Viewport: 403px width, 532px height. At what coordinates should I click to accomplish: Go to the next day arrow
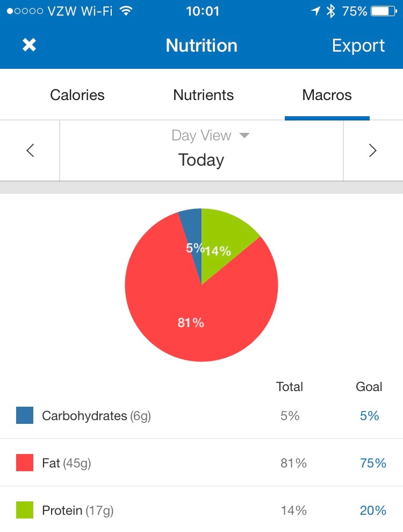[x=373, y=151]
